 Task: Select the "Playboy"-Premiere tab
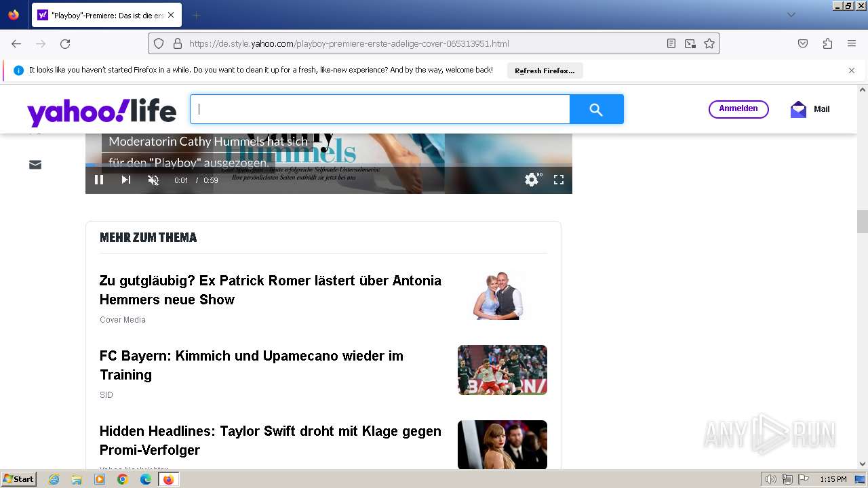tap(106, 15)
